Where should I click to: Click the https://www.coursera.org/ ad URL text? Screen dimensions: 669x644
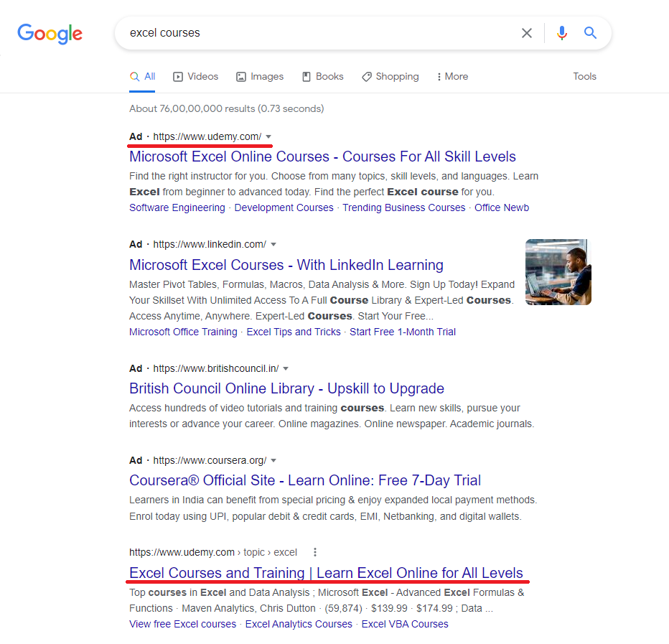[210, 460]
